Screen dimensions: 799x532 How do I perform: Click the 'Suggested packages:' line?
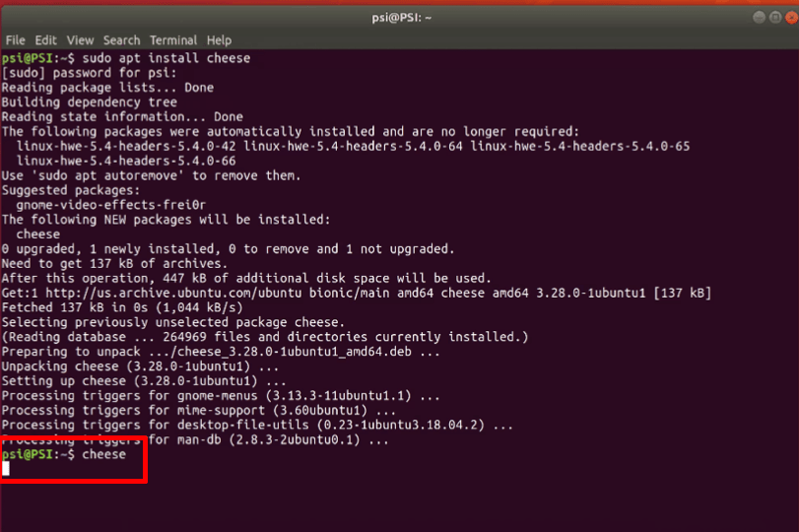[71, 190]
